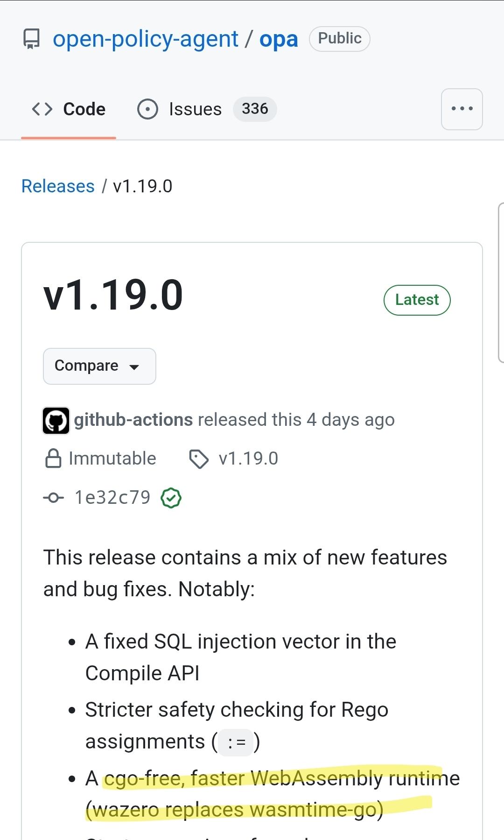Click the Immutable lock icon
The height and width of the screenshot is (840, 504).
pyautogui.click(x=53, y=459)
